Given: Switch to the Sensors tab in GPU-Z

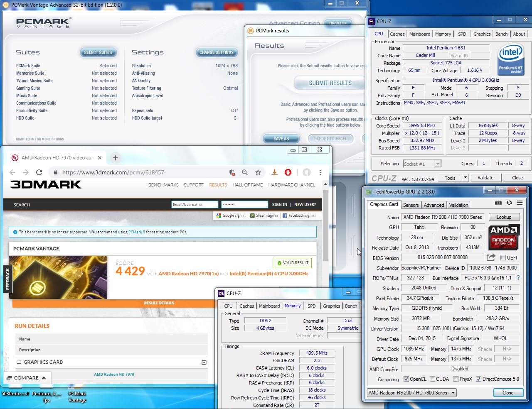Looking at the screenshot, I should 411,205.
